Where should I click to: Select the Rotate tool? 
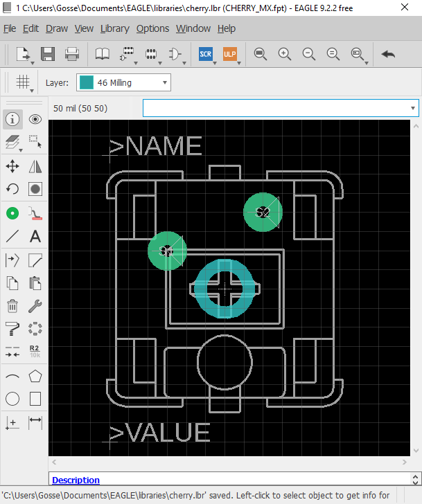(12, 189)
